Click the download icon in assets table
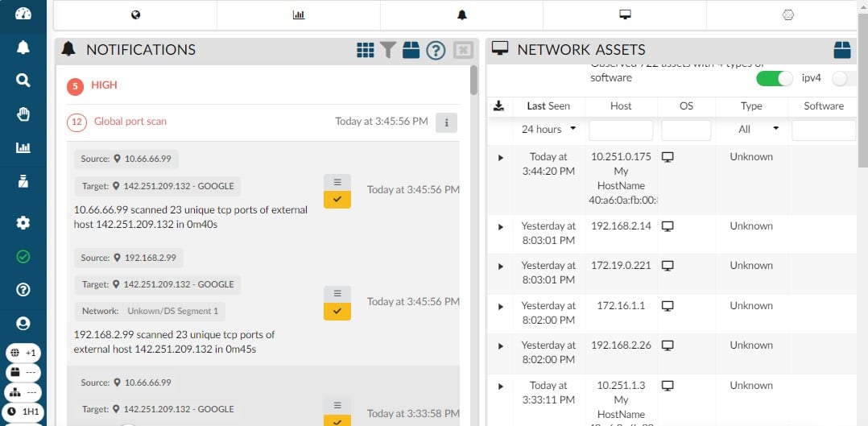Screen dimensions: 868x426 [498, 105]
